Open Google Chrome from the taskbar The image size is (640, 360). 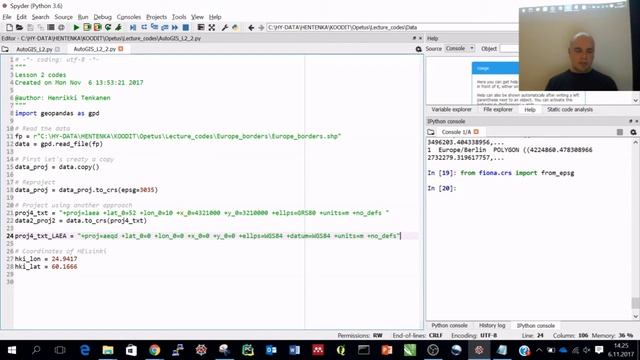pos(154,350)
